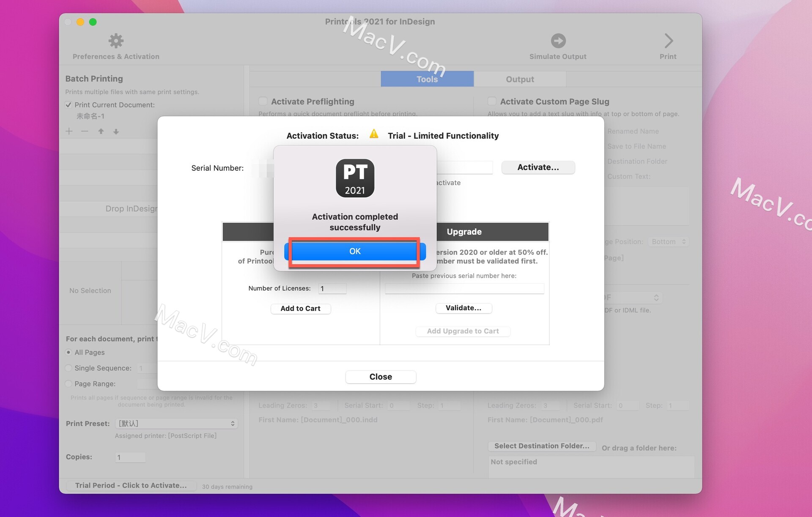812x517 pixels.
Task: Move document up with arrow icon
Action: (101, 131)
